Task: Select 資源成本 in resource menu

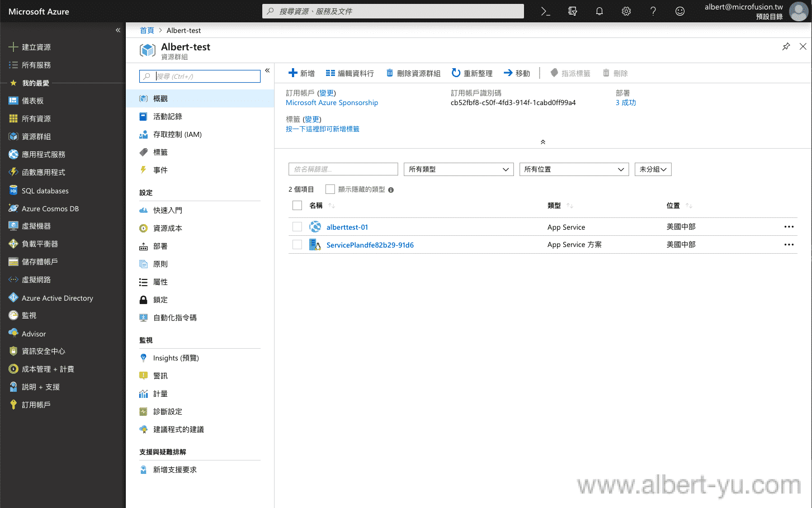Action: pos(200,228)
